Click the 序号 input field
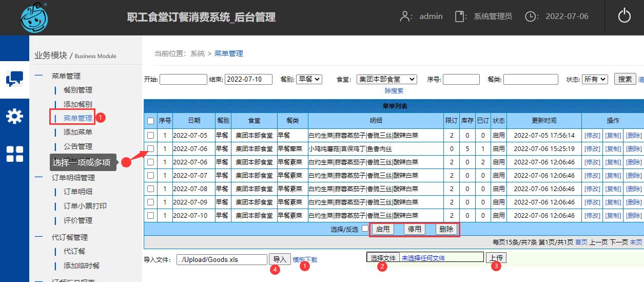 461,79
